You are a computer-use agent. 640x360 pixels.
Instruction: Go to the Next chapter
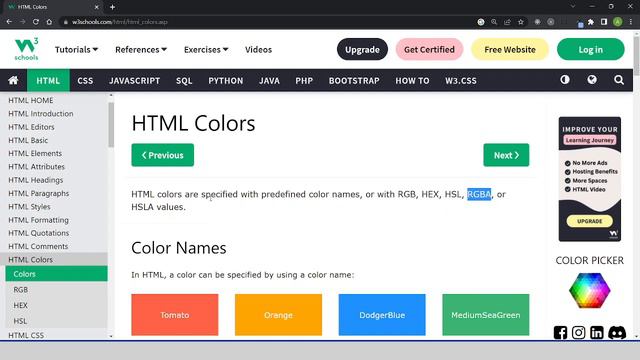506,155
